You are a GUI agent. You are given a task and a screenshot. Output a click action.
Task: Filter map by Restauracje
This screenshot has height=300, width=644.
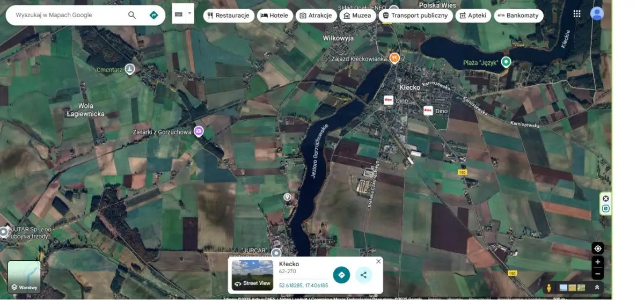point(229,16)
